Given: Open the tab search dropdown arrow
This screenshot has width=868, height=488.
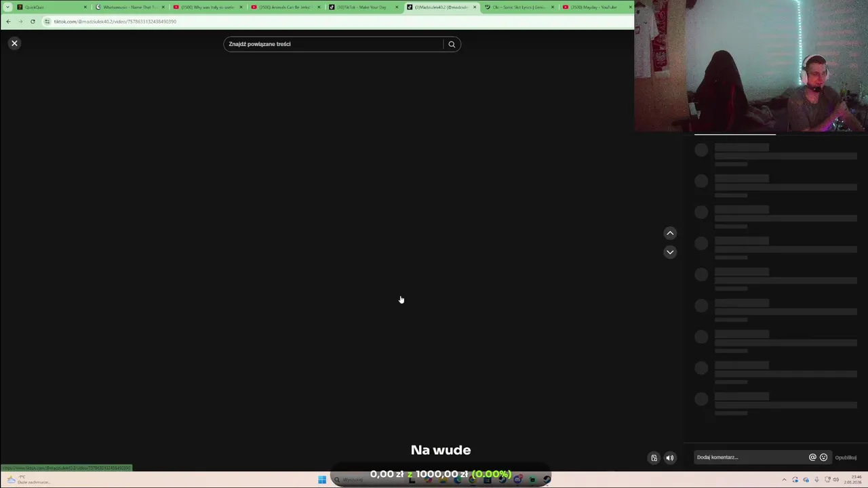Looking at the screenshot, I should point(7,7).
